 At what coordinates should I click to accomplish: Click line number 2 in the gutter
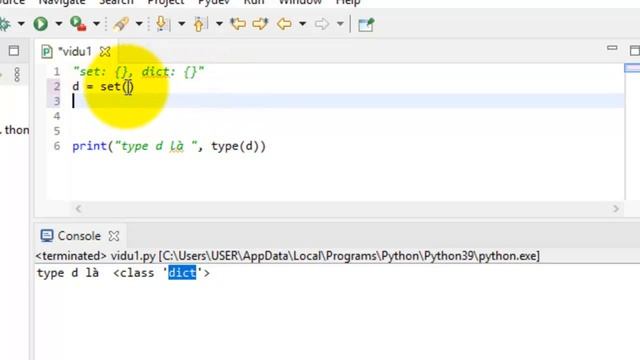pos(56,87)
